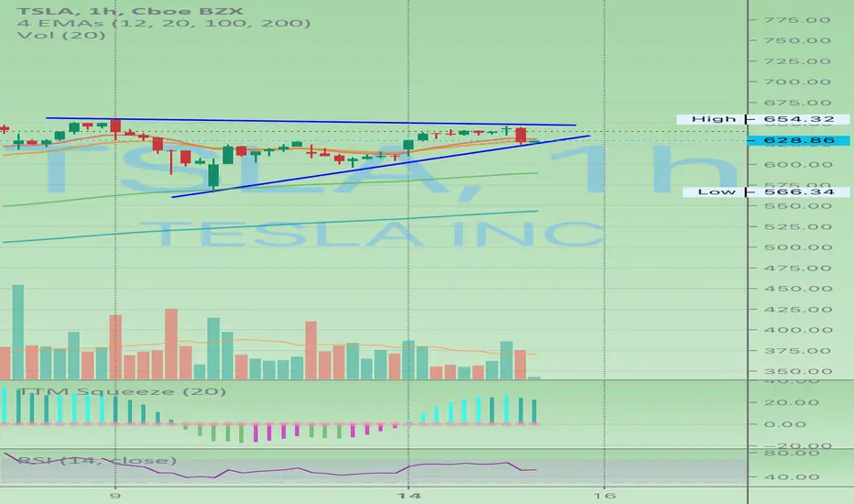854x504 pixels.
Task: Click the 725.00 price axis label
Action: click(797, 61)
